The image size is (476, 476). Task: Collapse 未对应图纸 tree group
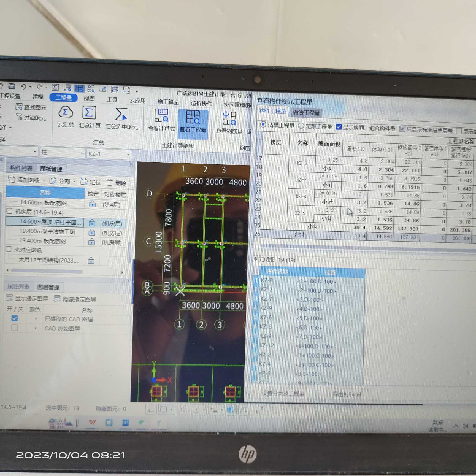[9, 249]
